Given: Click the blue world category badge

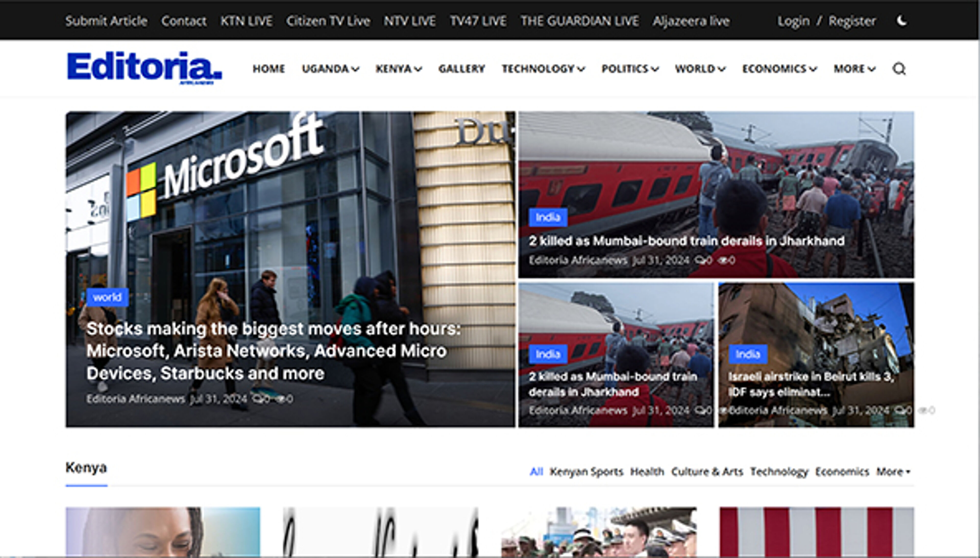Looking at the screenshot, I should click(x=107, y=297).
